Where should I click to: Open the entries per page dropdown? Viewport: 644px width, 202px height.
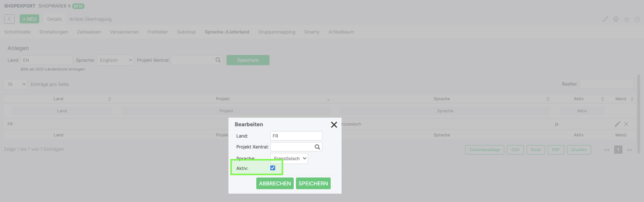(16, 84)
